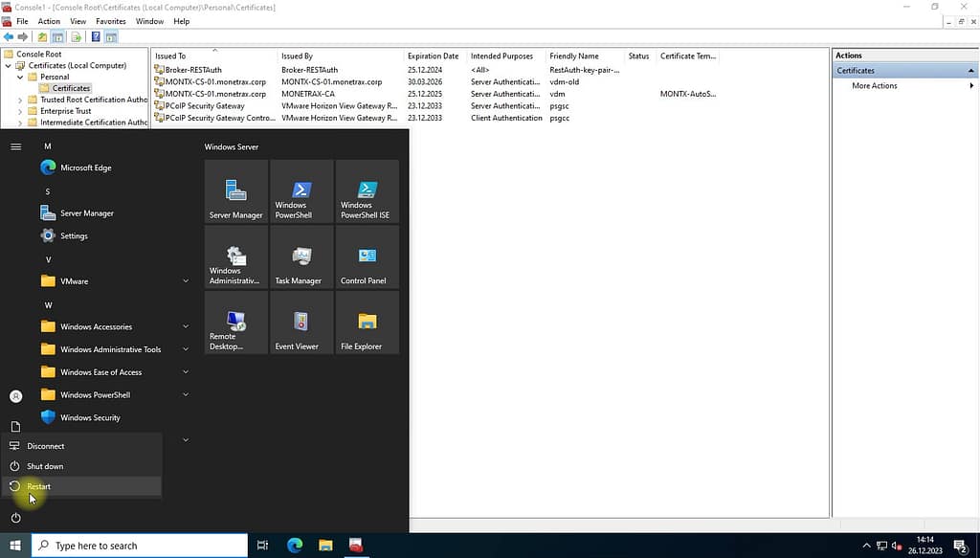The width and height of the screenshot is (980, 558).
Task: Click More Actions in the Actions pane
Action: pyautogui.click(x=875, y=86)
